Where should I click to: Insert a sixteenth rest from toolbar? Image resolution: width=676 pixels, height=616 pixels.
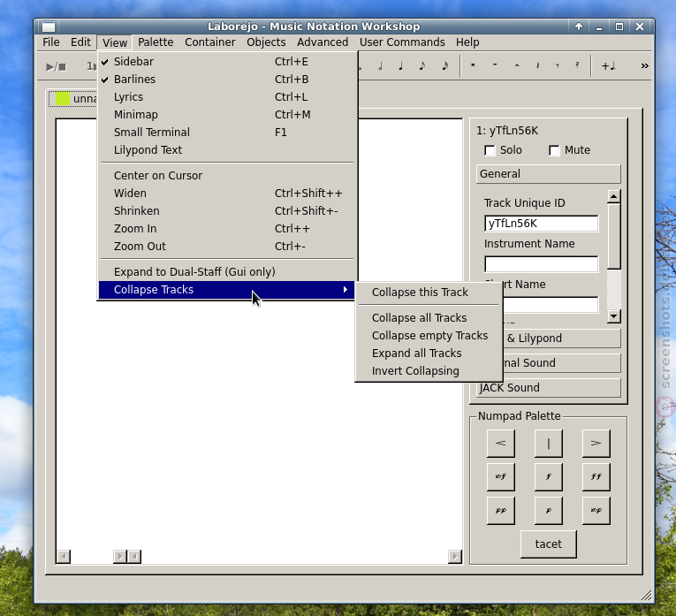click(x=577, y=65)
